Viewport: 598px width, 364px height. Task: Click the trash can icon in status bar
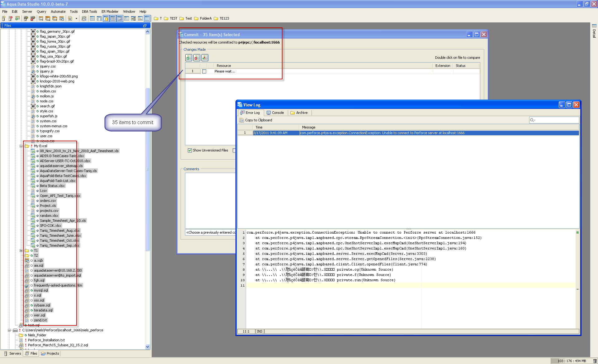(595, 361)
